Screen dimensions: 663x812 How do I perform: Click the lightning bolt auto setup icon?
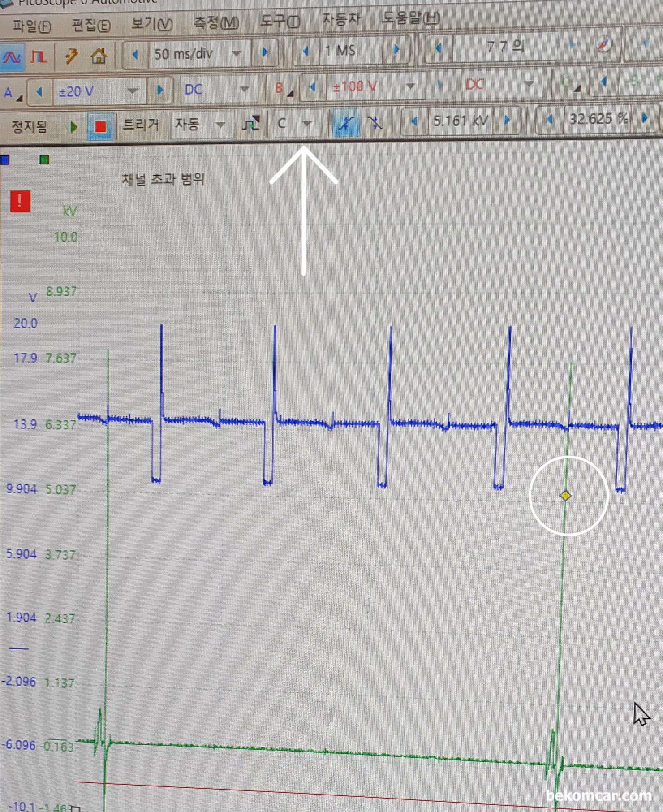pyautogui.click(x=71, y=56)
